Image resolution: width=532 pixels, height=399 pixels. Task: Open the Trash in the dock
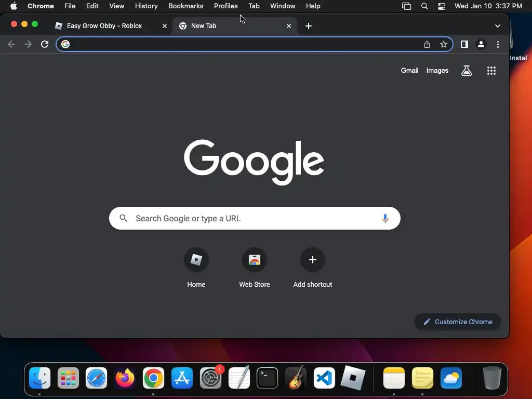pyautogui.click(x=492, y=378)
